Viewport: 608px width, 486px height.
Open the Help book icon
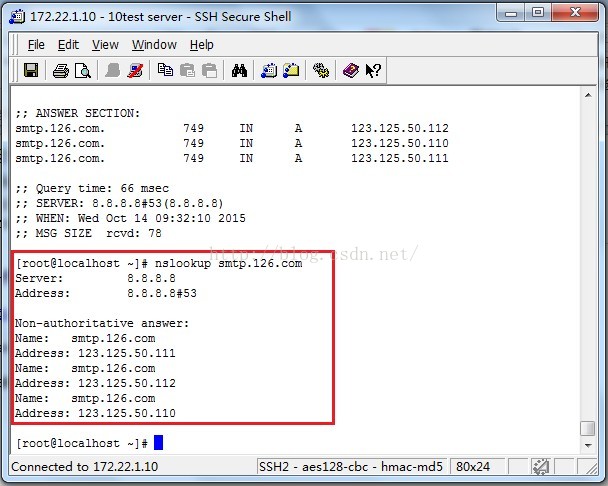351,70
